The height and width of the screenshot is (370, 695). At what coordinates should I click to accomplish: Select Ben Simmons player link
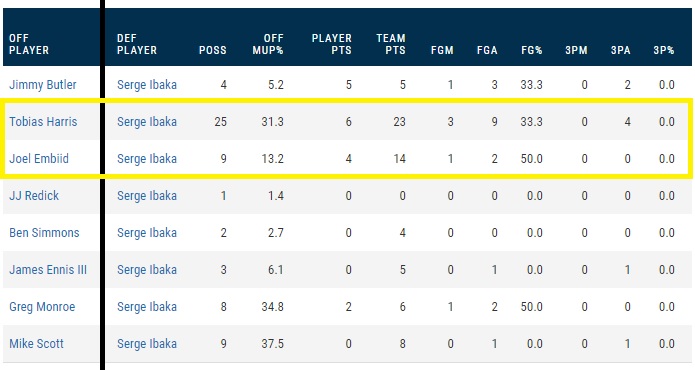(44, 233)
